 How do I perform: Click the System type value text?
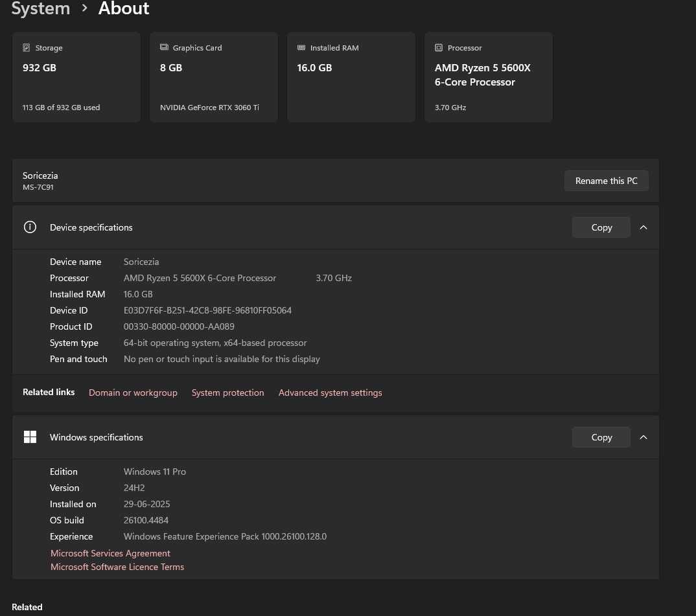pyautogui.click(x=215, y=343)
